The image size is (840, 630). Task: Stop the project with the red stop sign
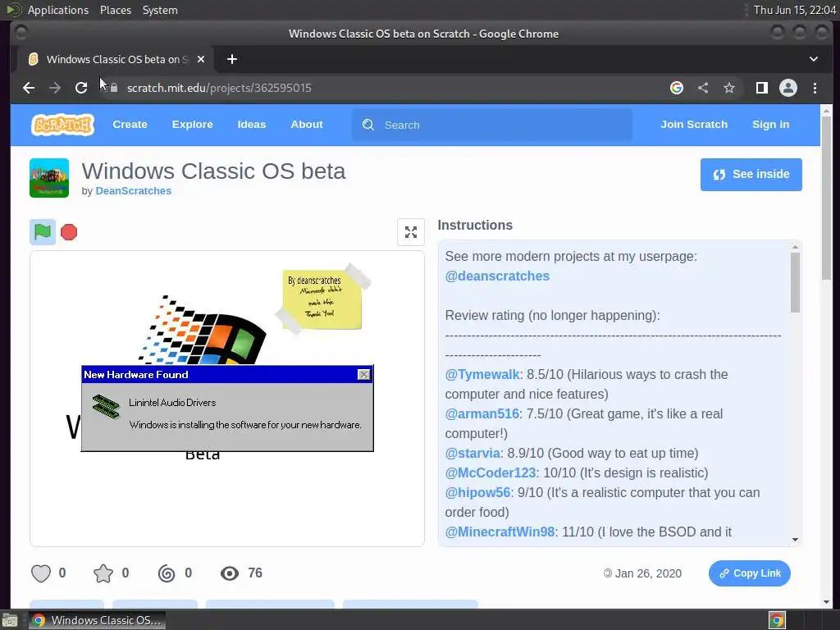(69, 232)
